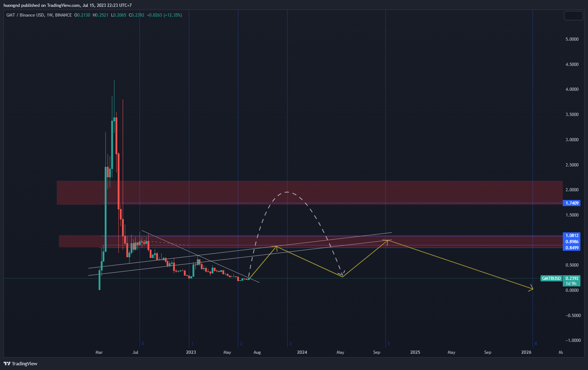The height and width of the screenshot is (370, 588).
Task: Click the 2024 label on time axis
Action: pos(302,352)
